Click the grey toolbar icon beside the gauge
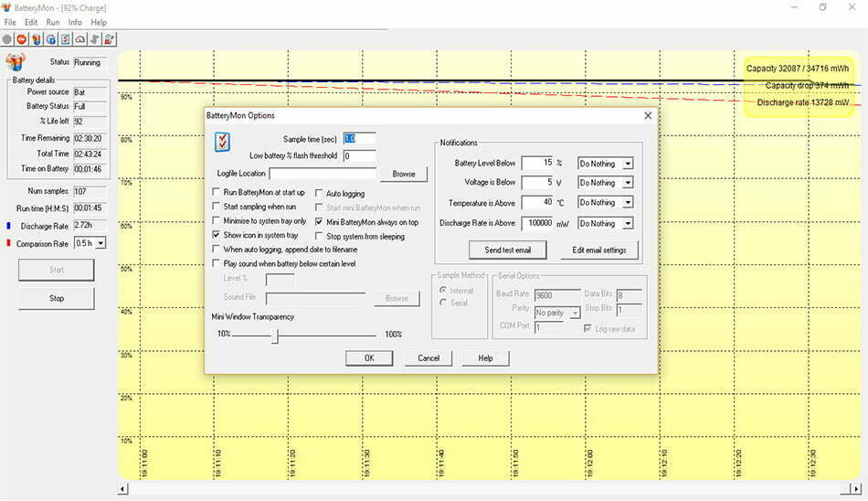 (x=95, y=39)
